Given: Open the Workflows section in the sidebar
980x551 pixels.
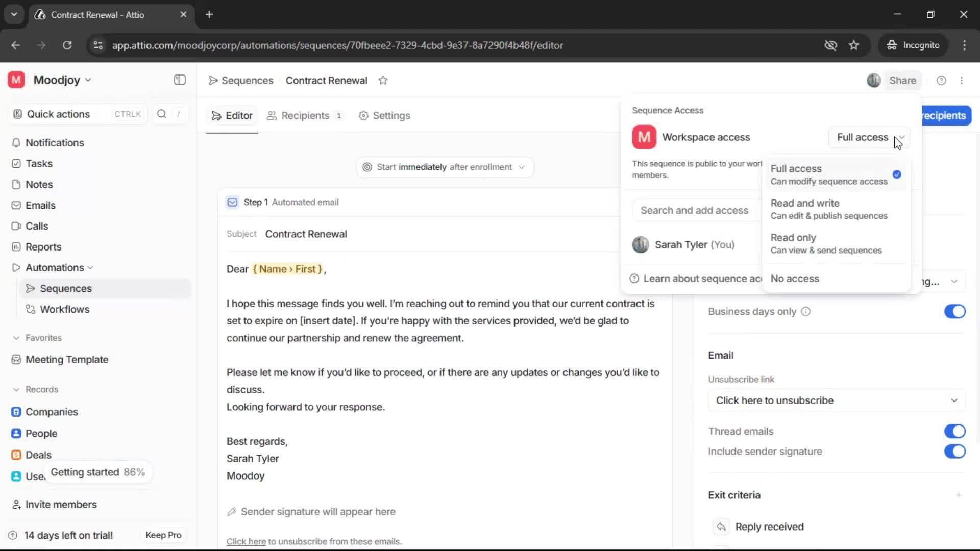Looking at the screenshot, I should (65, 309).
